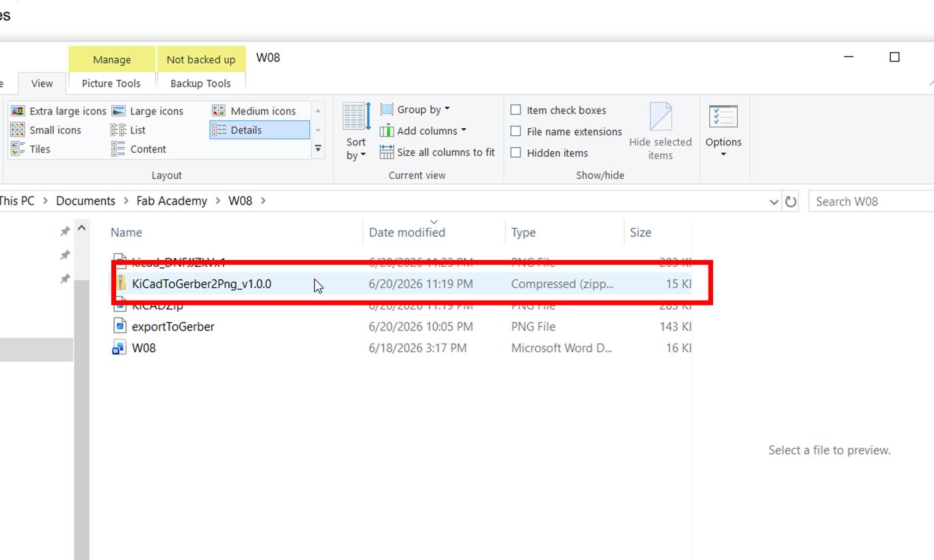This screenshot has width=934, height=560.
Task: Select List layout view
Action: 128,130
